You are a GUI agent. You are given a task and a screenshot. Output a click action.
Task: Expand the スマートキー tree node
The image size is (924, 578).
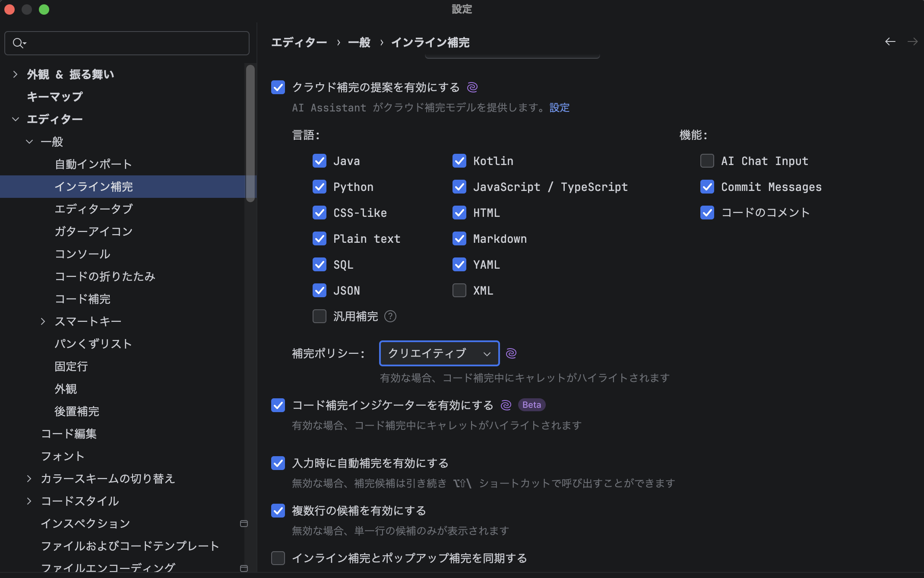pos(43,321)
